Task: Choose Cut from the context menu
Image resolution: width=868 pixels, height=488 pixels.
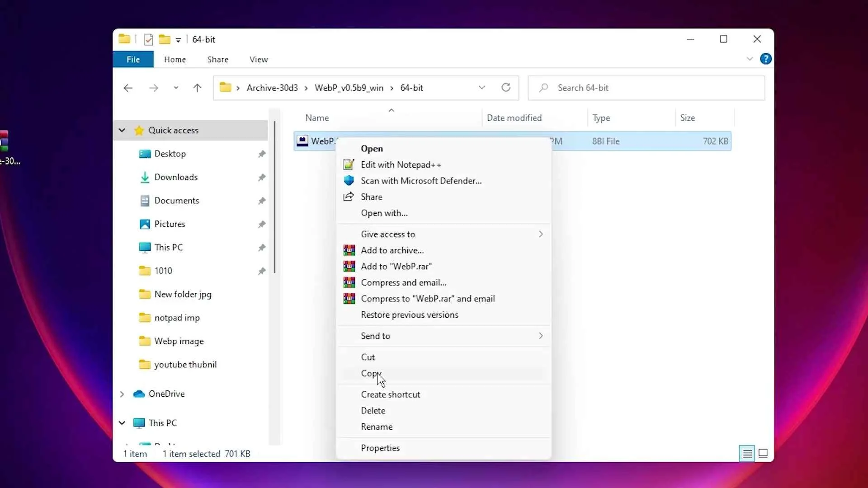Action: (443, 357)
